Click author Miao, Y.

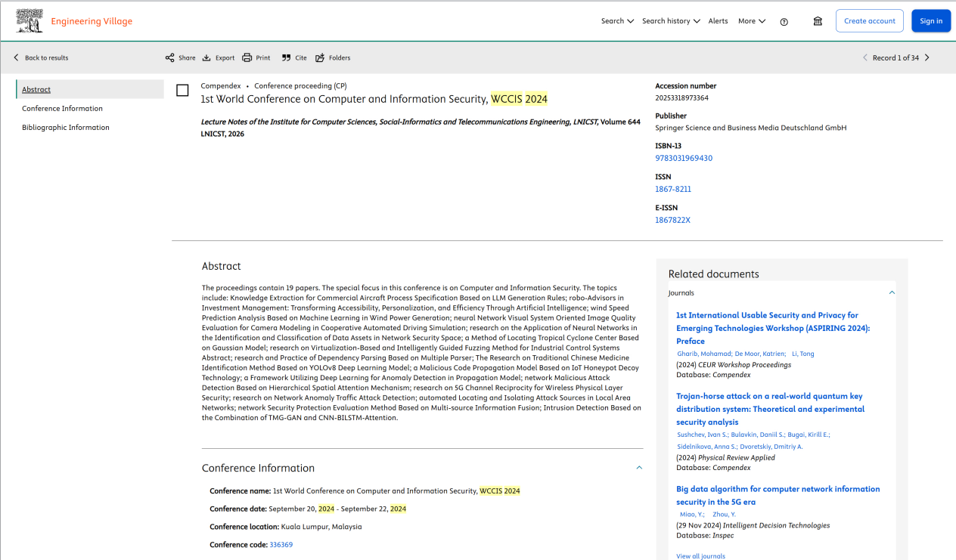[x=692, y=514]
